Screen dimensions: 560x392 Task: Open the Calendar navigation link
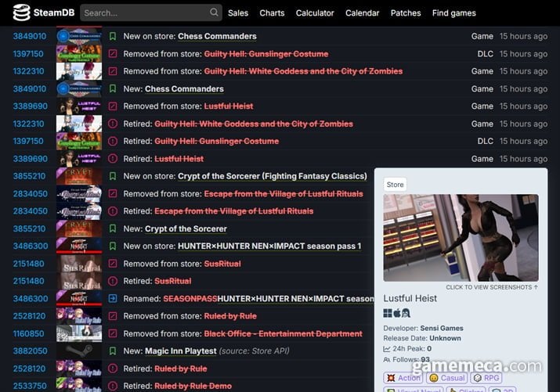click(x=362, y=13)
